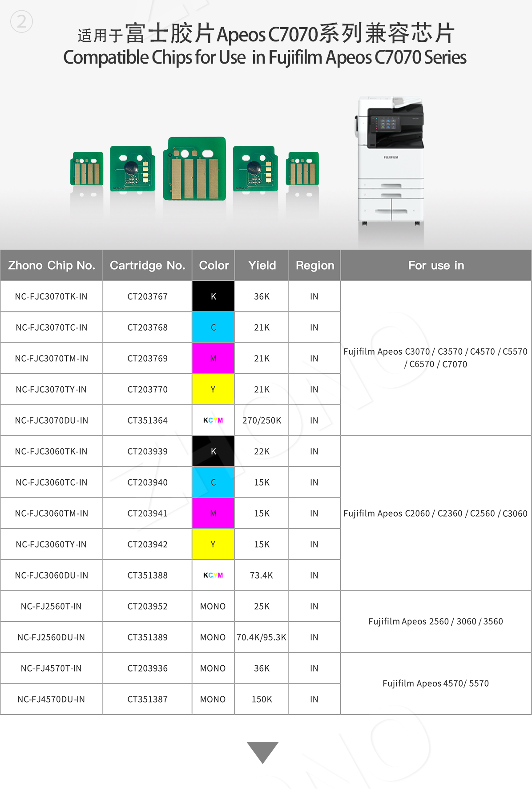This screenshot has height=789, width=532.
Task: Select chip number NC-FJC3070TY-IN
Action: (x=51, y=389)
